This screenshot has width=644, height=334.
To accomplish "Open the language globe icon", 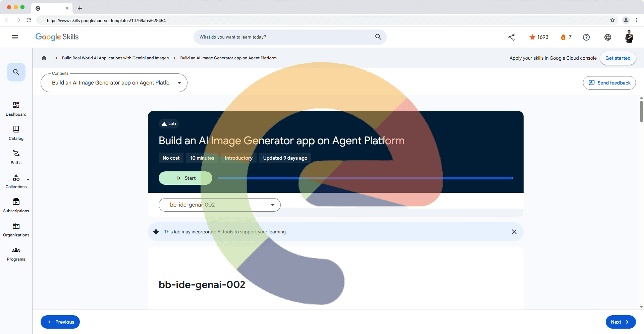I will [608, 37].
